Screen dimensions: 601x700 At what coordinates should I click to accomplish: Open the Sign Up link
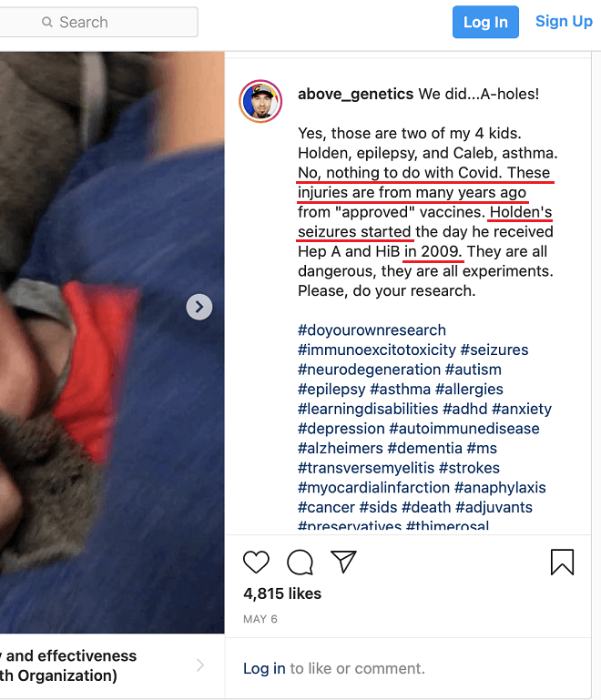[564, 21]
